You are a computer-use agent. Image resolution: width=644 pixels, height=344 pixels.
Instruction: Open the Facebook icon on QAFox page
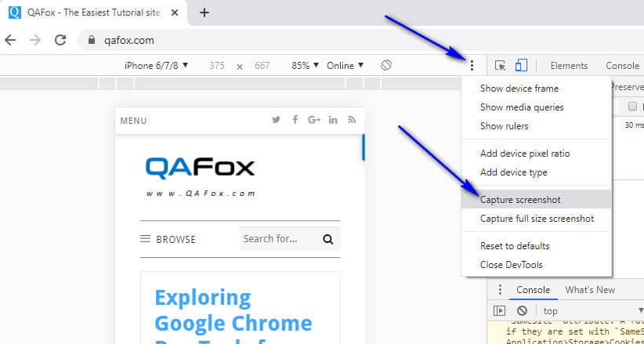(x=295, y=120)
